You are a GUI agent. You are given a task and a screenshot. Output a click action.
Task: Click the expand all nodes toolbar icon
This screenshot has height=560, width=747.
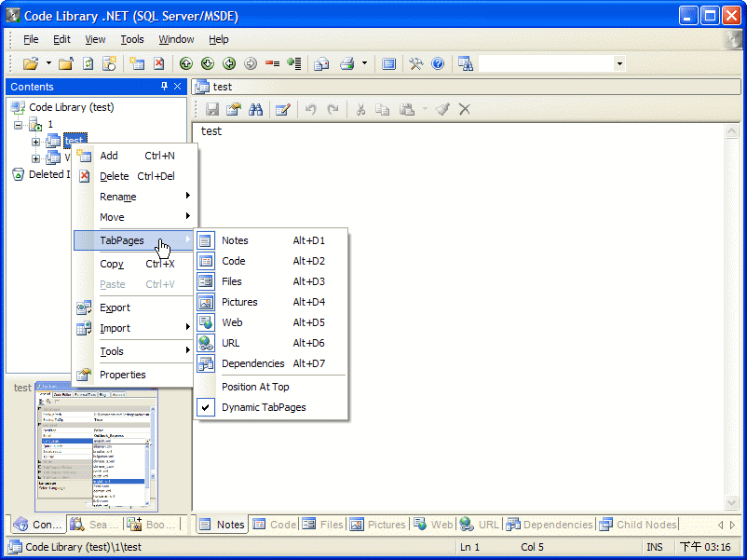pos(294,63)
